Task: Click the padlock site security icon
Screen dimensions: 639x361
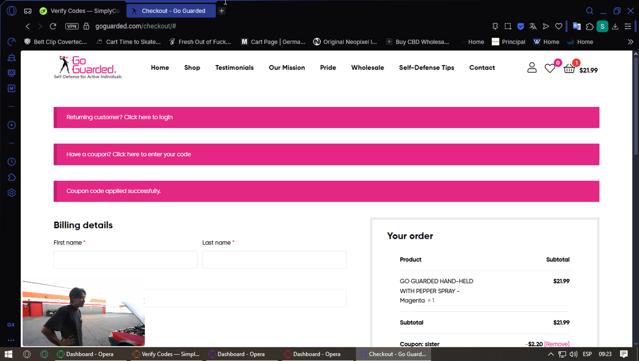Action: click(86, 26)
